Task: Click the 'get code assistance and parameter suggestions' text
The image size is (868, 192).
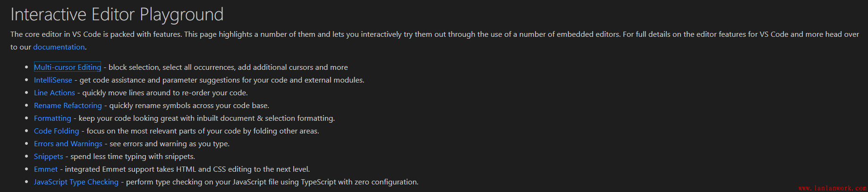Action: point(222,80)
